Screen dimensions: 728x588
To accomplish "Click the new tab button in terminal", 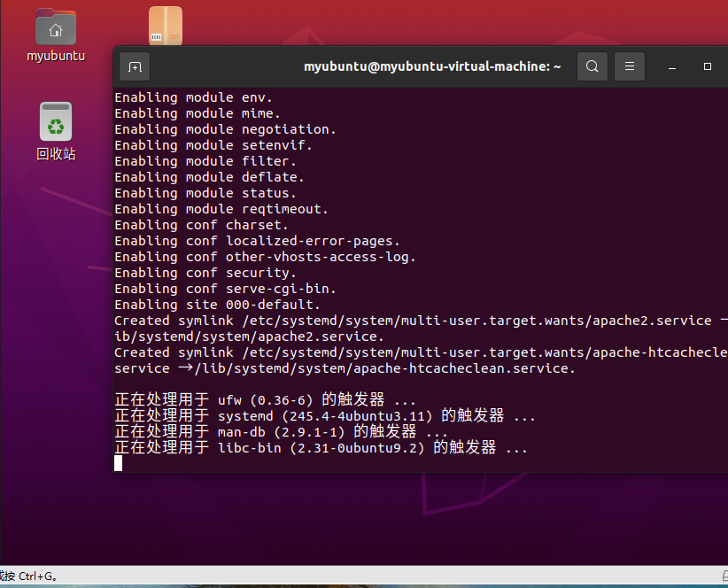I will coord(135,66).
